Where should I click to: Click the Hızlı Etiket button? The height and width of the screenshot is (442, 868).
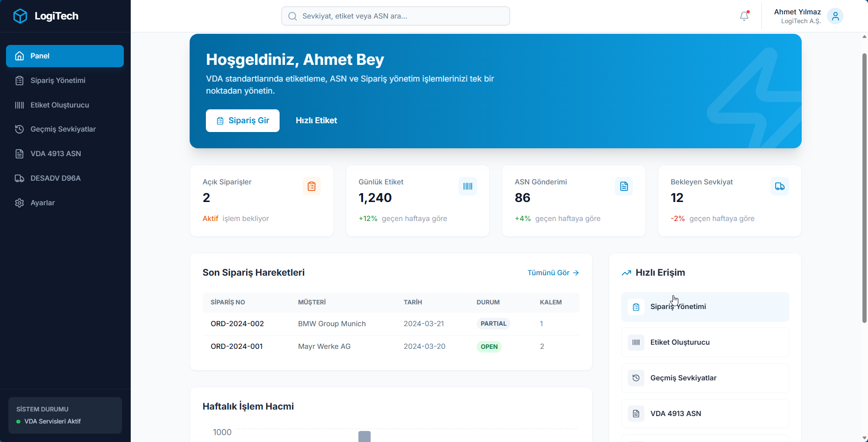(x=316, y=120)
